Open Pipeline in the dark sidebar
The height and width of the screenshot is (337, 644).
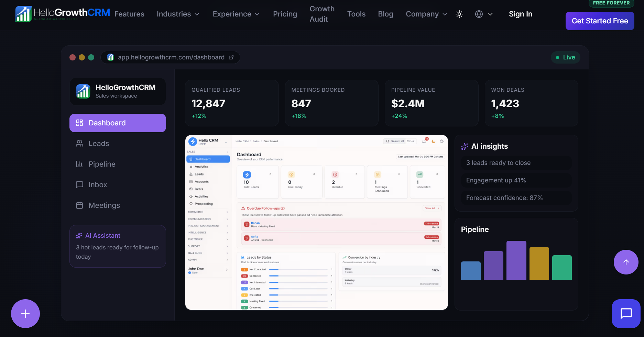pyautogui.click(x=118, y=164)
